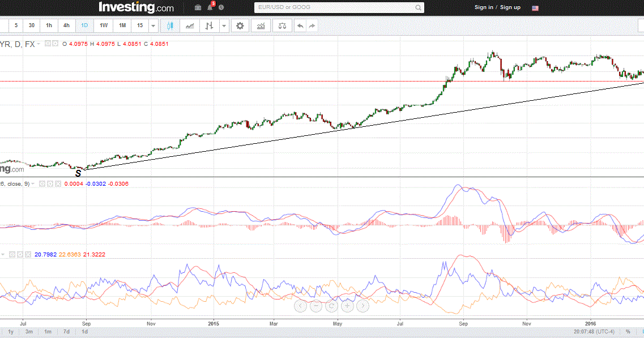This screenshot has width=644, height=338.
Task: Open the indicators panel icon
Action: click(x=261, y=25)
